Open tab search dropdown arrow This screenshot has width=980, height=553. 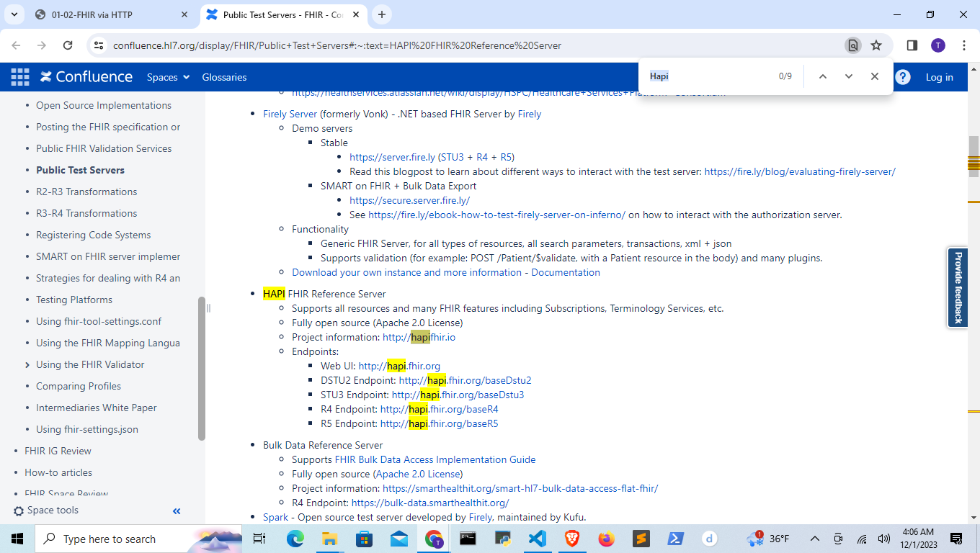[14, 14]
